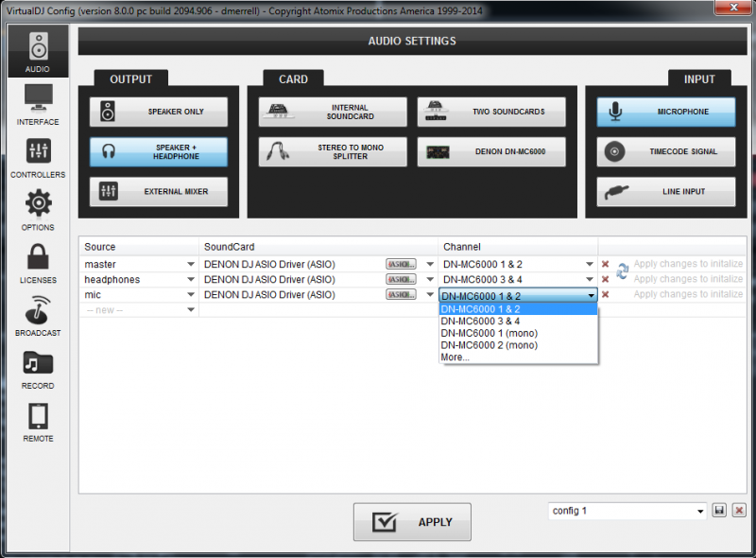Image resolution: width=756 pixels, height=558 pixels.
Task: Open the Interface settings section
Action: (x=38, y=105)
